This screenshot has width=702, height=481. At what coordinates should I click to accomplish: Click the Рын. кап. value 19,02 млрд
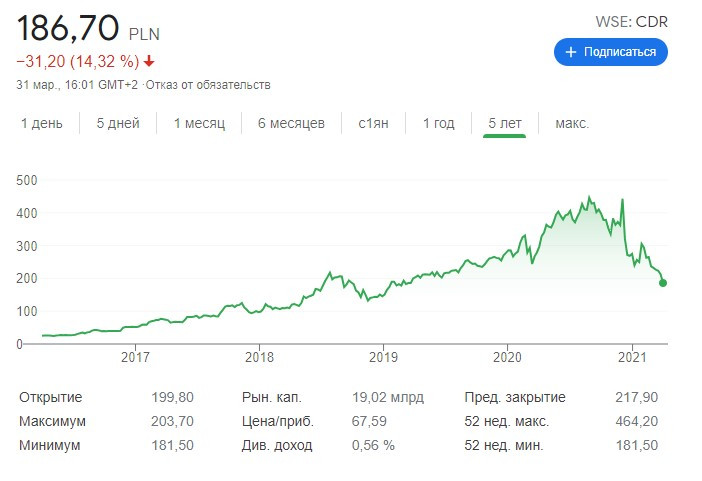[x=388, y=397]
